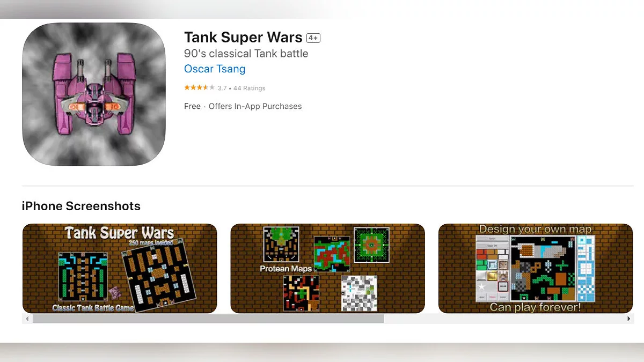
Task: Open the Classic Tank Battle Game screenshot
Action: point(120,268)
